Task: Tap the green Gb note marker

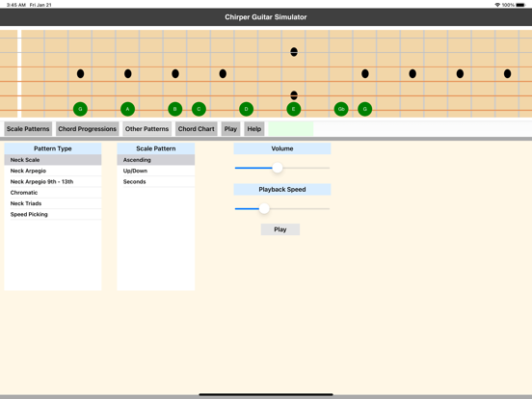Action: tap(341, 109)
